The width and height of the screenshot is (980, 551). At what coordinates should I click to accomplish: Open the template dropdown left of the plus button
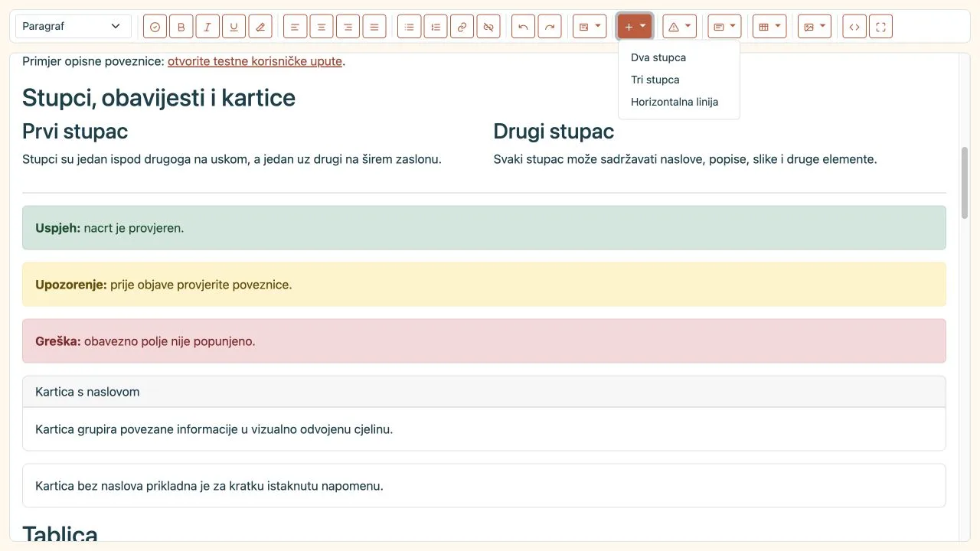pyautogui.click(x=590, y=27)
